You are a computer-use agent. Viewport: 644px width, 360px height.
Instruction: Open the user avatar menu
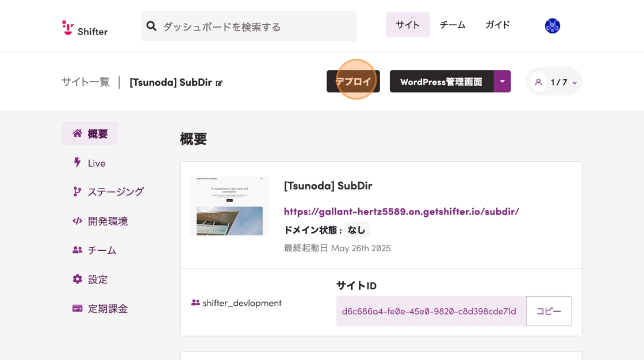[x=553, y=26]
